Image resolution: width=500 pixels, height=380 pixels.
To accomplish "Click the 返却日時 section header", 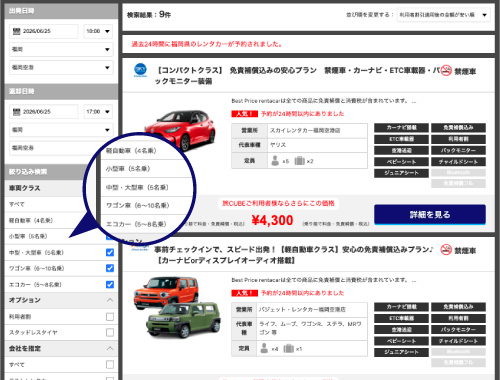I will coord(61,91).
